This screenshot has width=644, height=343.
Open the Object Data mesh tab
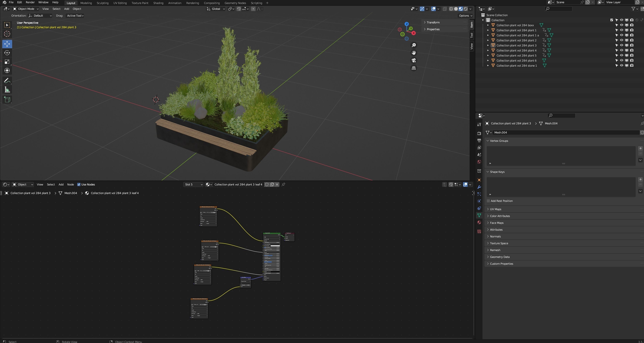(x=479, y=215)
